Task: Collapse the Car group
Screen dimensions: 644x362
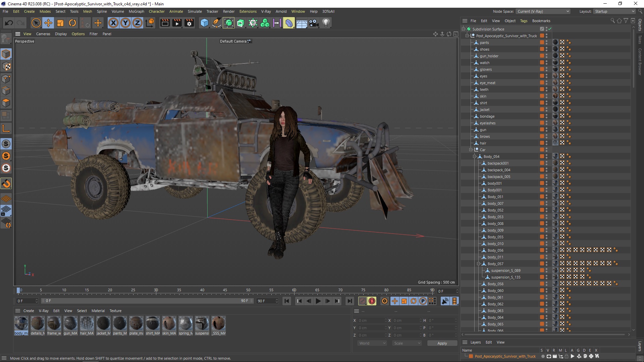Action: (471, 150)
